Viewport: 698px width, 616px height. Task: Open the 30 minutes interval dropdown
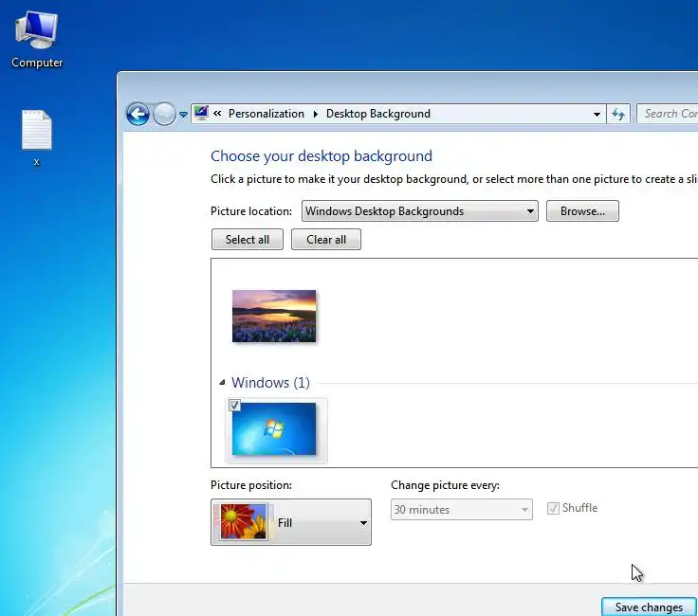tap(461, 509)
